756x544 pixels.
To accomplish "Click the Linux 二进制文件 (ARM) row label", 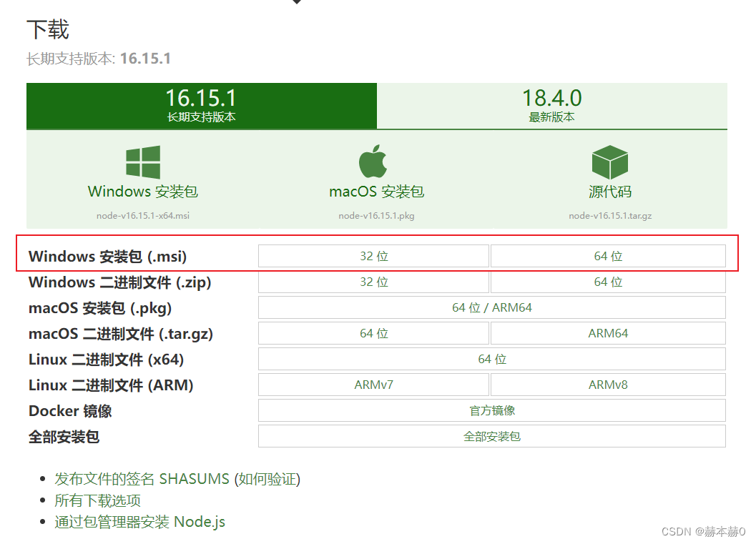I will point(111,385).
